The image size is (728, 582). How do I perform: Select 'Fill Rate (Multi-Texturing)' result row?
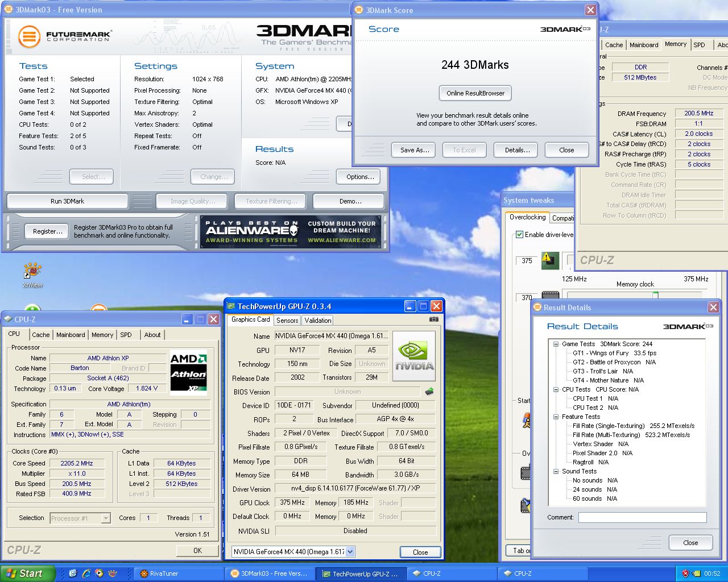pos(631,435)
